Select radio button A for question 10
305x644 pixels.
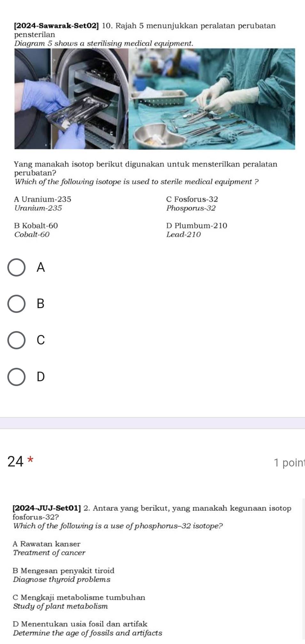pyautogui.click(x=16, y=268)
